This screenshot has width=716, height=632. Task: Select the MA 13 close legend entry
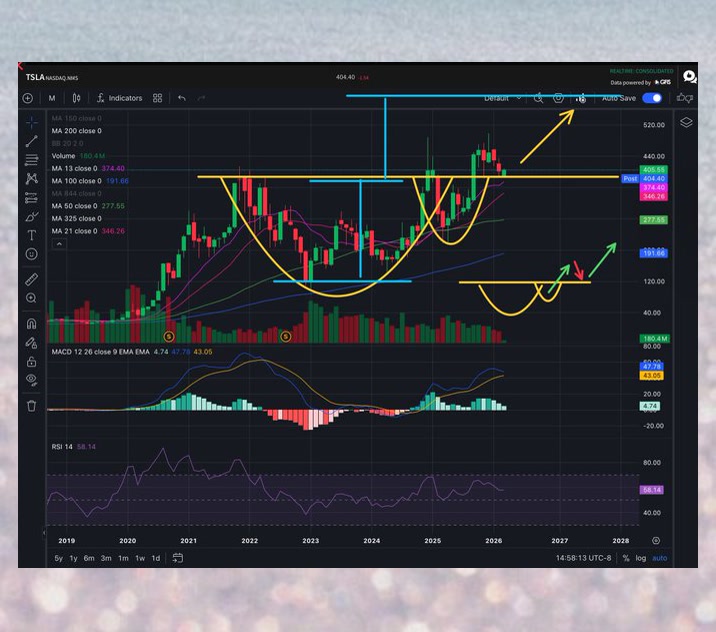(88, 169)
